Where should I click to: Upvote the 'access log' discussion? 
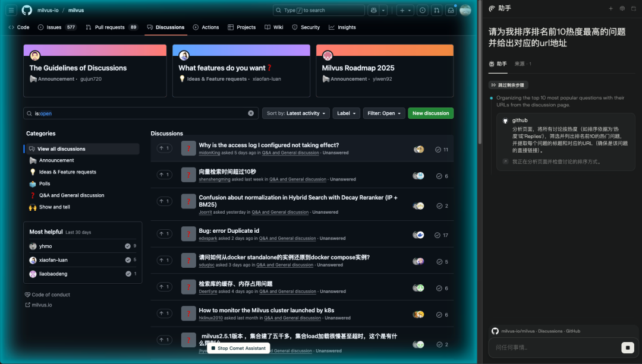click(x=164, y=148)
